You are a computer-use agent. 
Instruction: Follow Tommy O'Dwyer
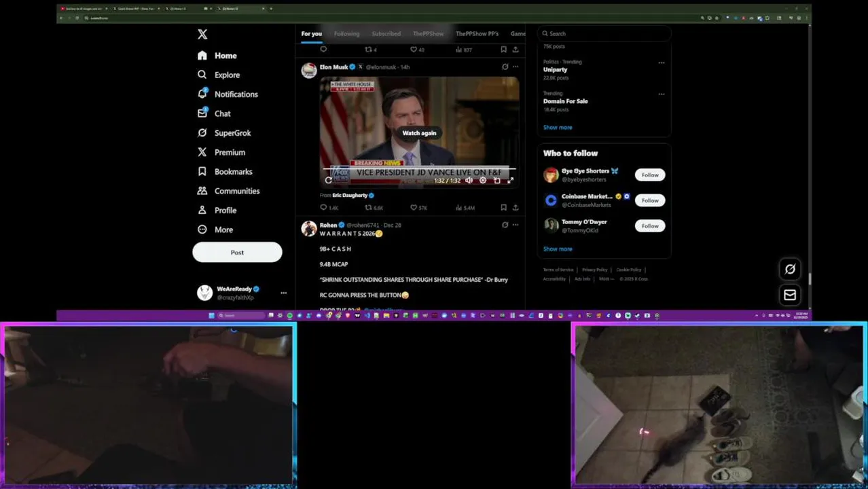click(x=650, y=225)
